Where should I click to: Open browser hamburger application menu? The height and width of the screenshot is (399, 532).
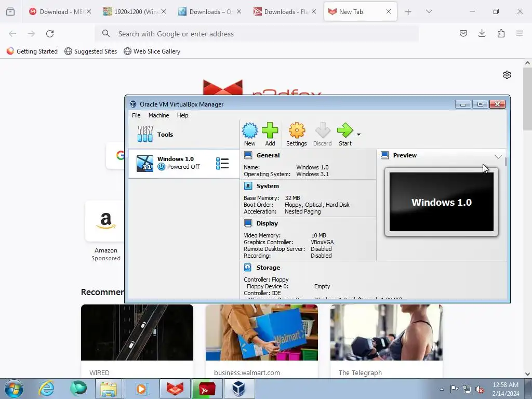pyautogui.click(x=520, y=33)
